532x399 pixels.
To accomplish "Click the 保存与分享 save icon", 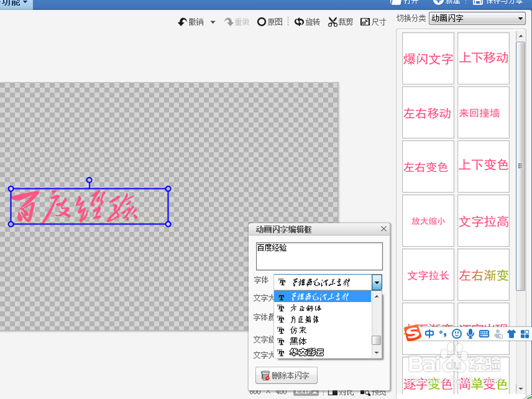I will 477,2.
